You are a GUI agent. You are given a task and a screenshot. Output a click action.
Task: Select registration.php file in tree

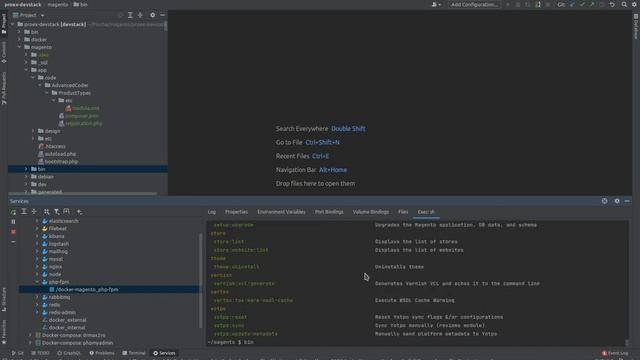pyautogui.click(x=80, y=123)
